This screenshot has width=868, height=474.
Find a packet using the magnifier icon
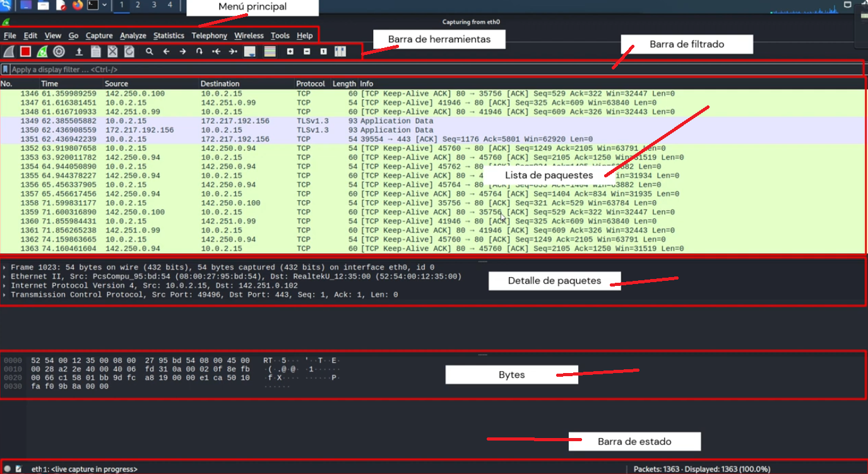tap(150, 52)
